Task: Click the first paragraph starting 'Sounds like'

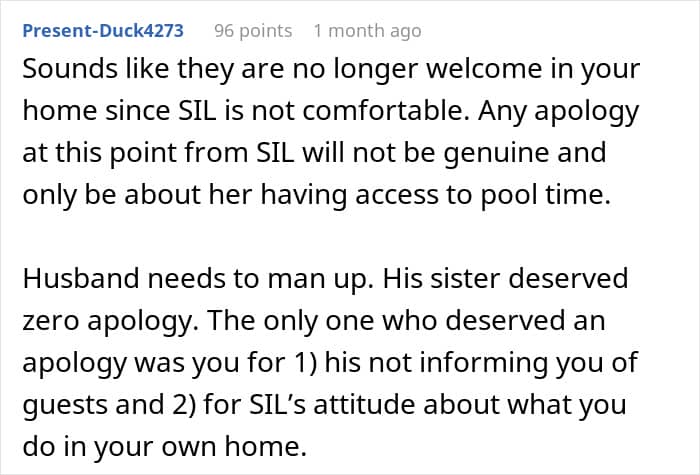Action: pos(331,132)
